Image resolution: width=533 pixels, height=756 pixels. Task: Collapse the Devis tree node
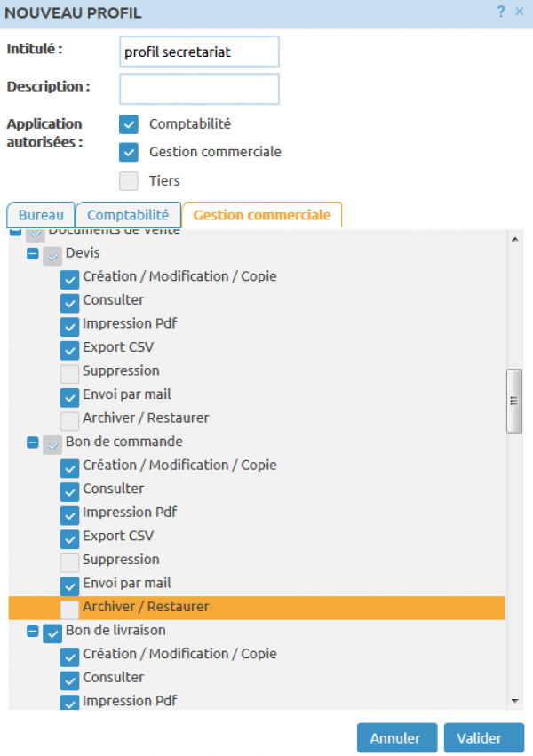[33, 254]
